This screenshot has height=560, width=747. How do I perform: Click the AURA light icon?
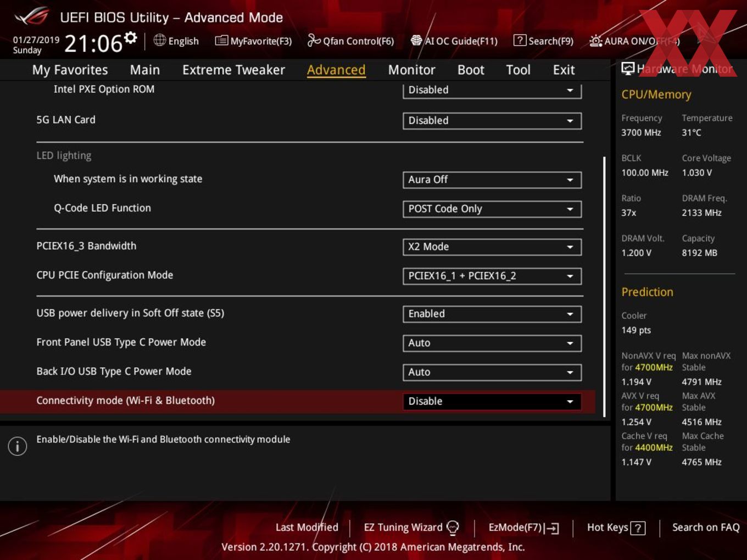click(x=595, y=41)
